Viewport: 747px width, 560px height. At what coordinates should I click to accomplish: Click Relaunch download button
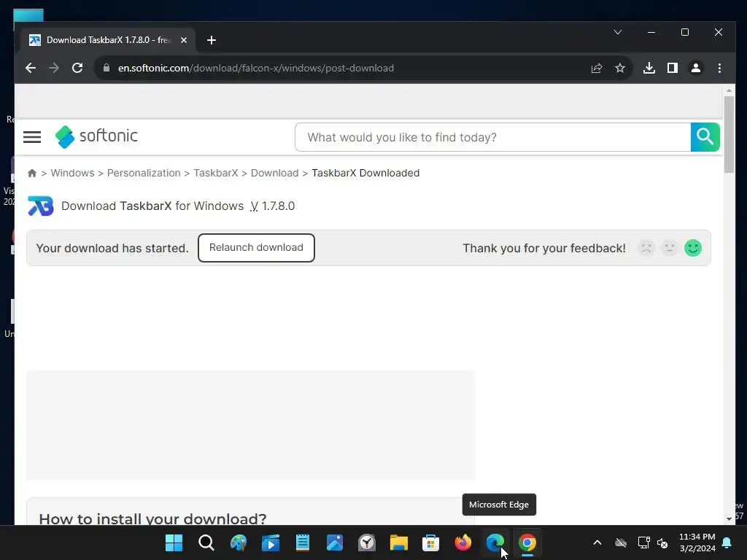pos(256,248)
